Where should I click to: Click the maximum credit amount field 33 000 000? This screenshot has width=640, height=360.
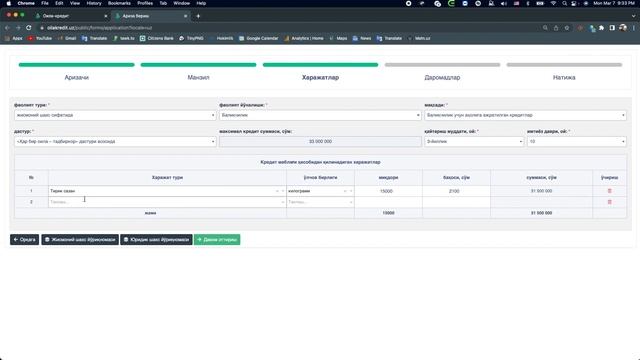(320, 142)
